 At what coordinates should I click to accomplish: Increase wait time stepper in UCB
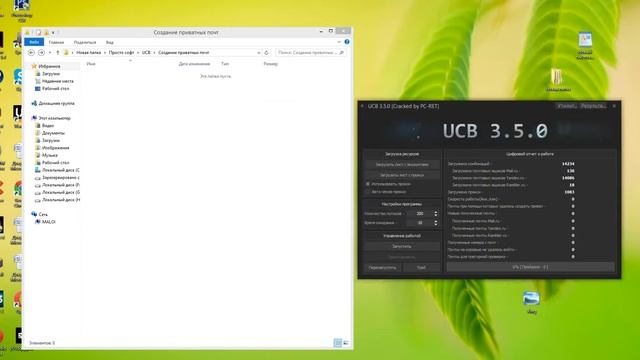click(x=436, y=221)
